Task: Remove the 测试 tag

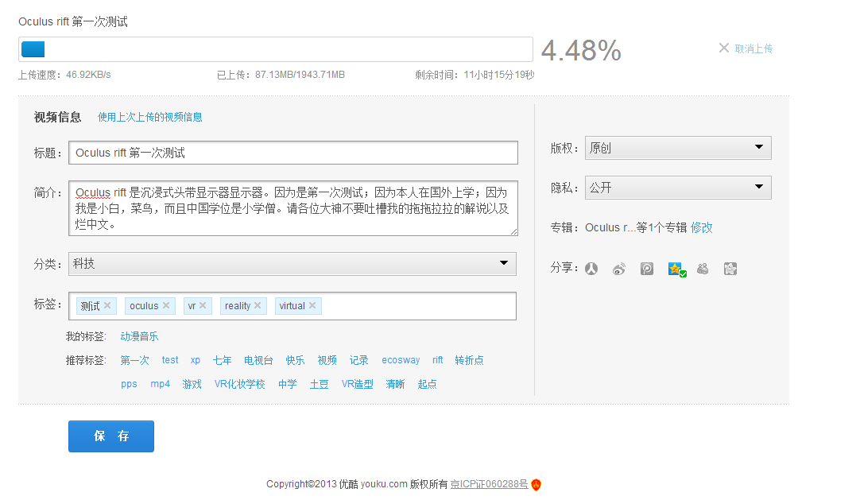Action: pos(107,305)
